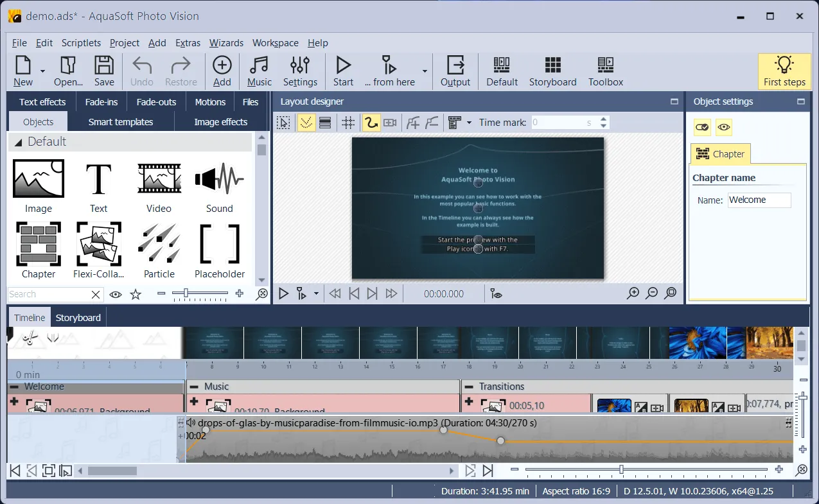Viewport: 819px width, 504px height.
Task: Switch to Storyboard view via the toolbar icon
Action: click(552, 71)
